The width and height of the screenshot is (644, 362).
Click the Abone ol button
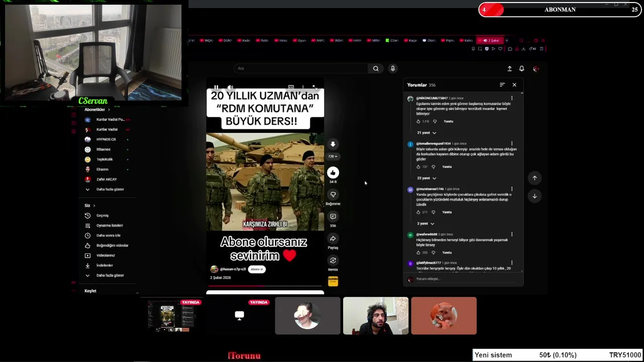(x=257, y=269)
